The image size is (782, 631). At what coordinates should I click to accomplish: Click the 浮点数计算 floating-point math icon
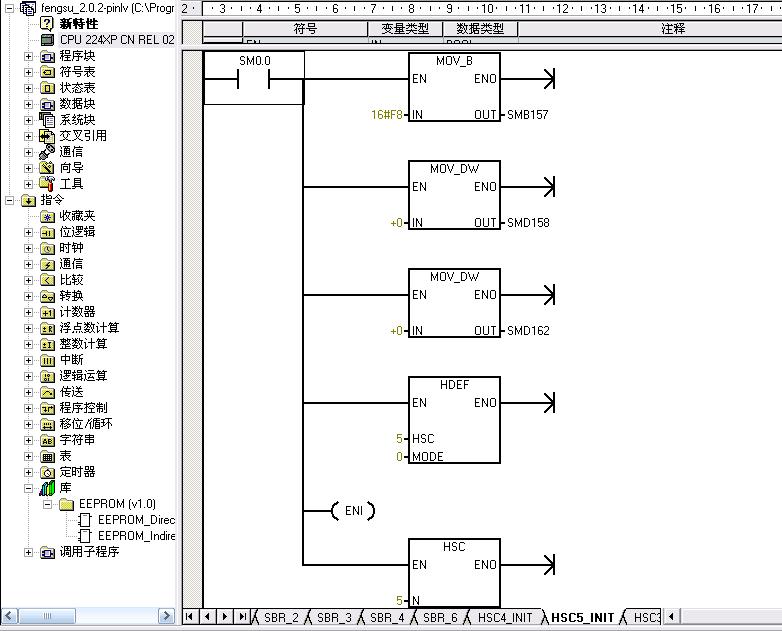coord(47,328)
